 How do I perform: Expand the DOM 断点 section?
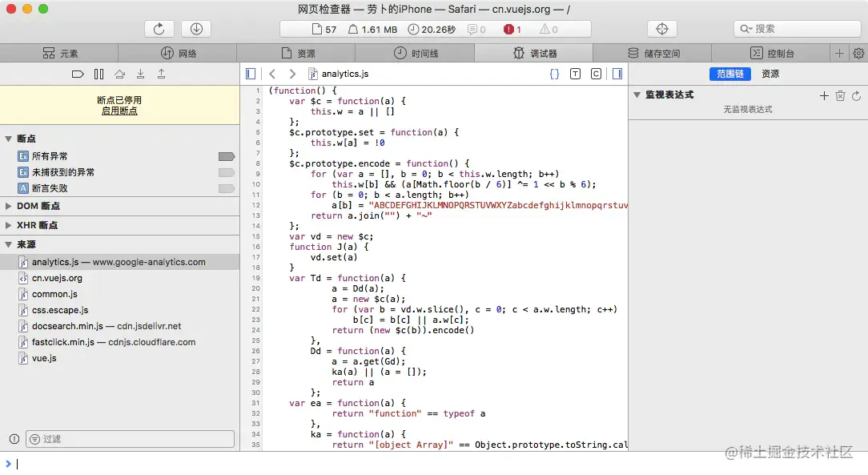pos(8,206)
